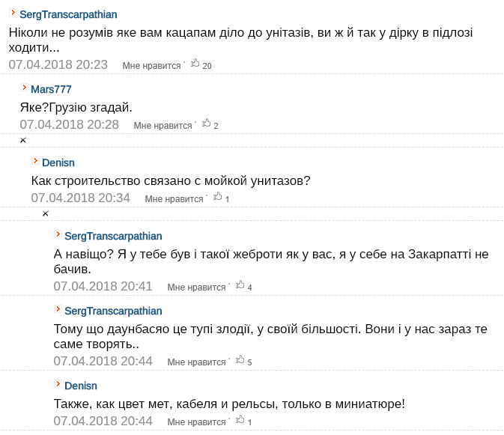Click arrow icon beside Denisn in last comment
This screenshot has height=435, width=504.
[58, 384]
